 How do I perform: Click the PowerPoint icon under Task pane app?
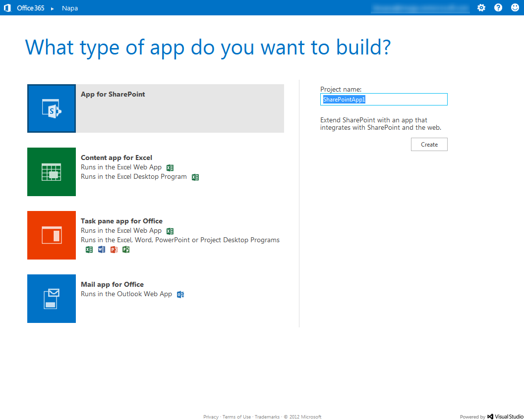tap(114, 250)
